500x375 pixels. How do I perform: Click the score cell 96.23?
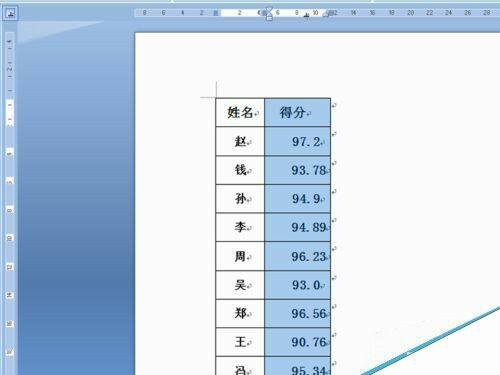(x=297, y=256)
